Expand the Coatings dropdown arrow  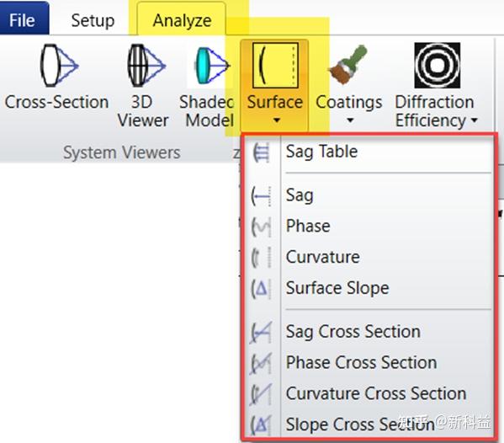(350, 120)
